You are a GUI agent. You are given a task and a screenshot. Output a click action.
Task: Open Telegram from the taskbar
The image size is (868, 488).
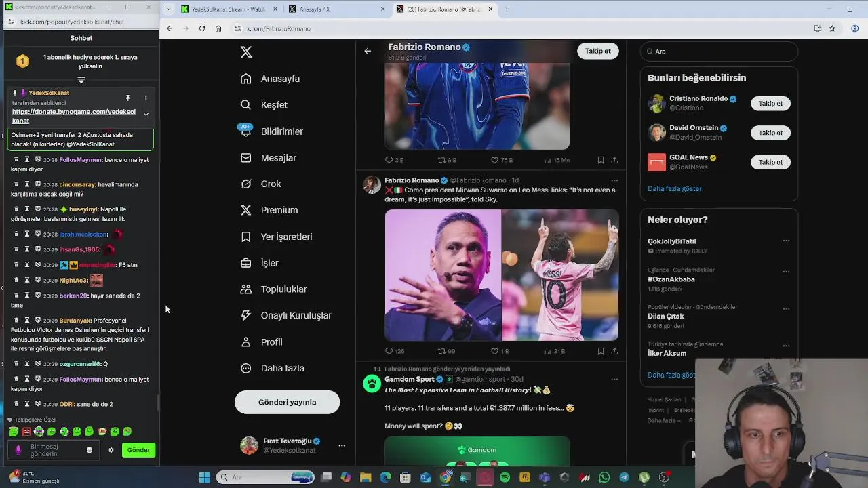(624, 477)
